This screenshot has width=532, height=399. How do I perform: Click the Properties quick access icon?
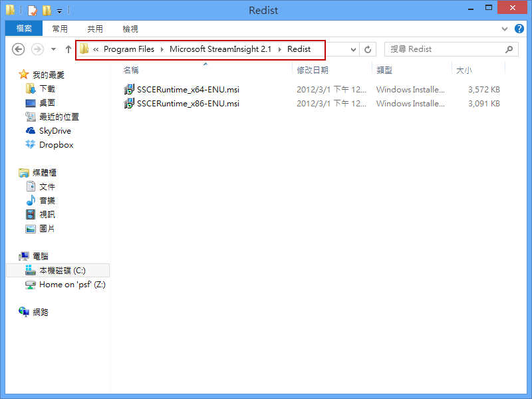pyautogui.click(x=32, y=11)
